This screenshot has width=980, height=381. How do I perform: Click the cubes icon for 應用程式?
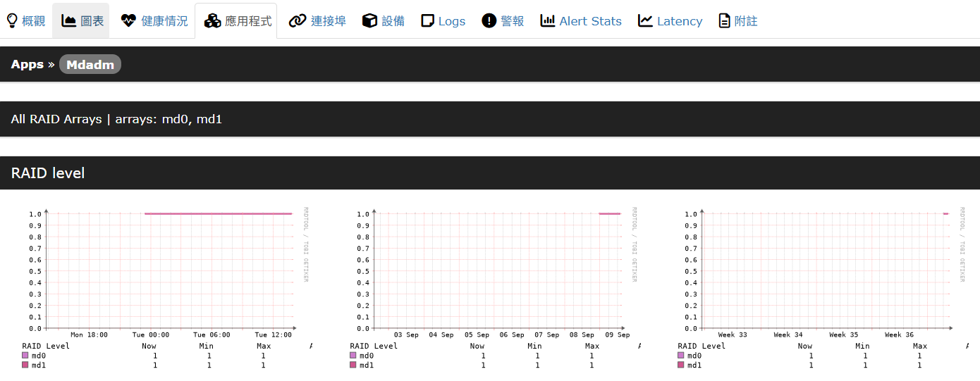click(212, 21)
